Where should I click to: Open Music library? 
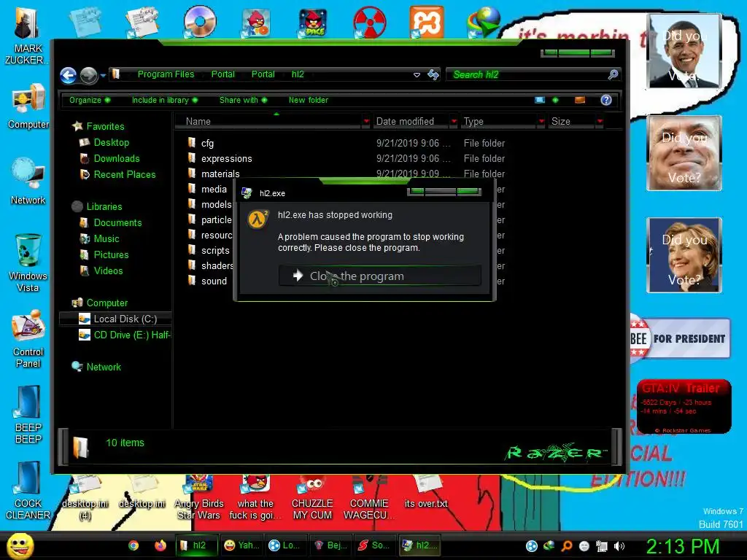[x=107, y=239]
